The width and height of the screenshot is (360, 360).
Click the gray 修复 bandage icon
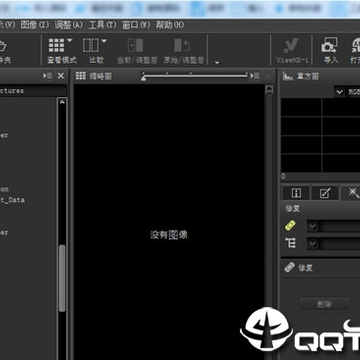pos(289,267)
